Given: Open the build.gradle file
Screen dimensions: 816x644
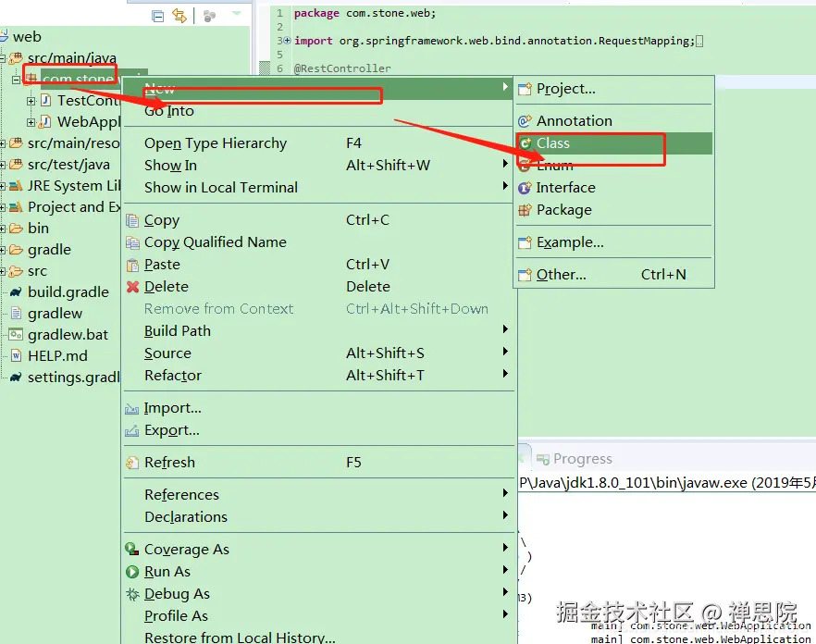Looking at the screenshot, I should tap(68, 292).
